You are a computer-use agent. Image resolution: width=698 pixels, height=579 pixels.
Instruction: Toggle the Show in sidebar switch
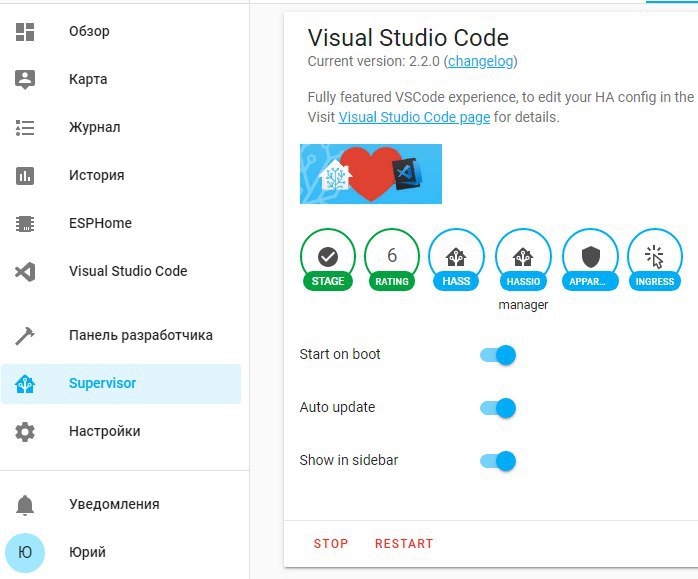coord(498,461)
